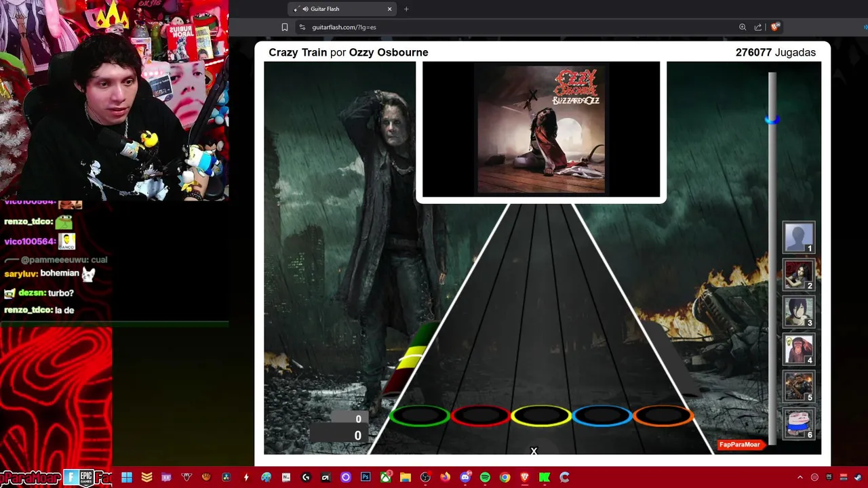Click the dezsn chat message 'turbo?'
This screenshot has width=868, height=488.
39,293
